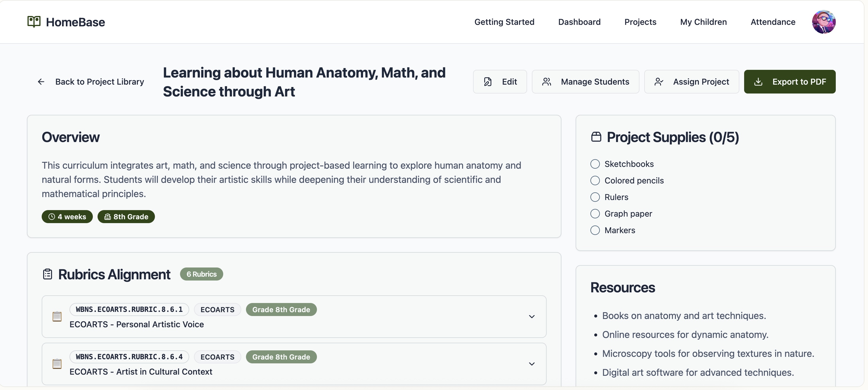Switch to the Dashboard section
Viewport: 868px width, 390px height.
tap(579, 22)
